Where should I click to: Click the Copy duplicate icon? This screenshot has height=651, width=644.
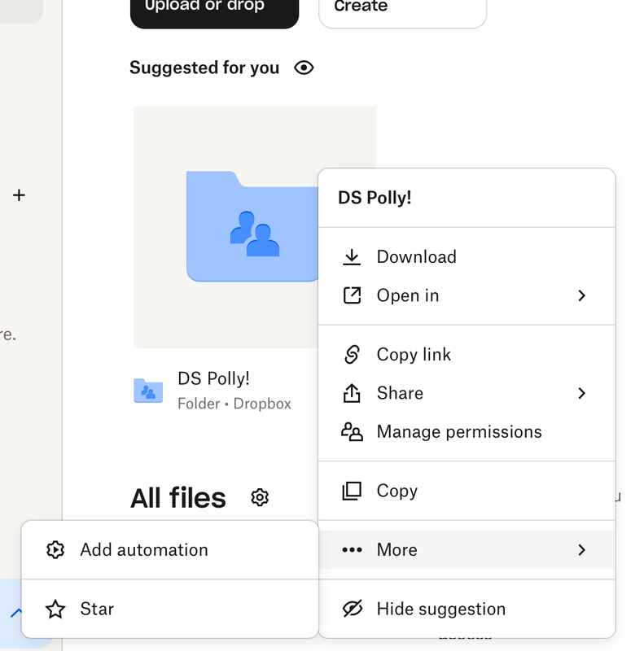tap(352, 491)
